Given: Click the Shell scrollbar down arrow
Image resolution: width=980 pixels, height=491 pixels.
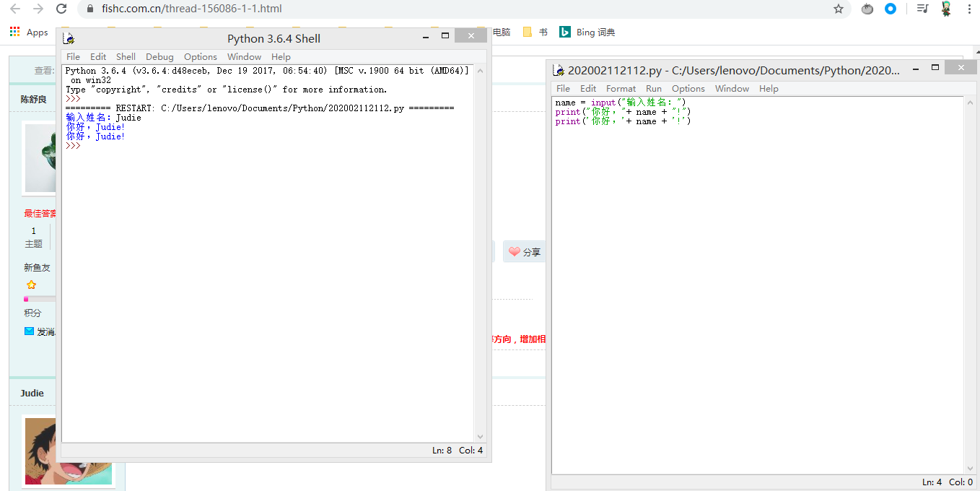Looking at the screenshot, I should [x=481, y=437].
